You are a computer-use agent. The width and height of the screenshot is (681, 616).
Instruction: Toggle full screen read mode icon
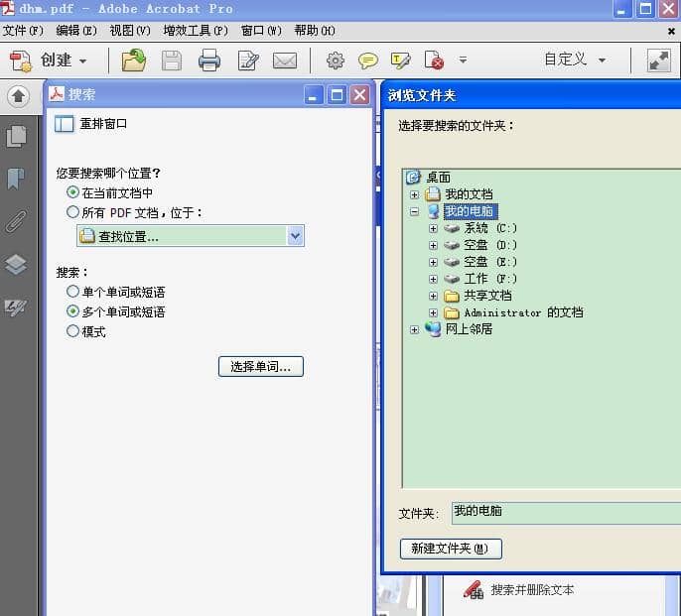659,61
